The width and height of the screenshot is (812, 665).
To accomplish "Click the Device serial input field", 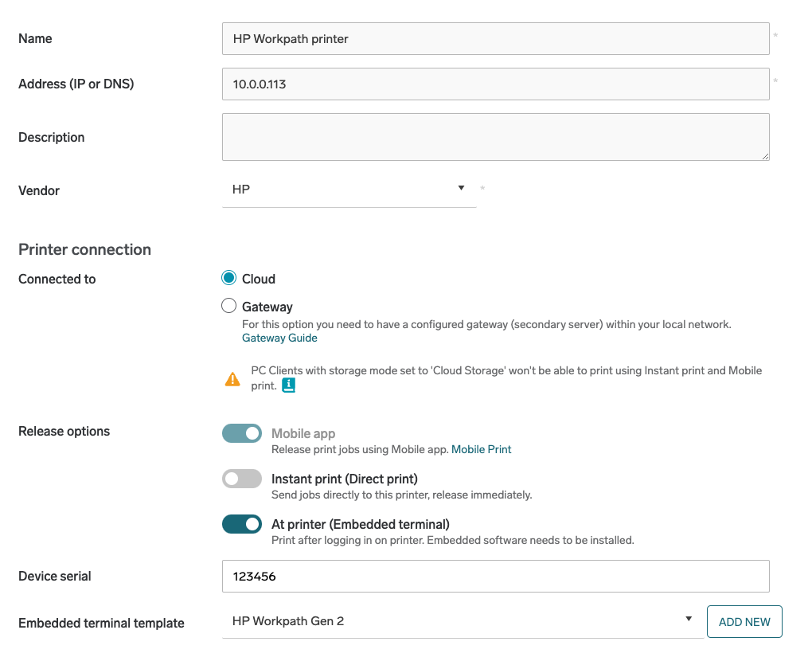I will (x=495, y=576).
